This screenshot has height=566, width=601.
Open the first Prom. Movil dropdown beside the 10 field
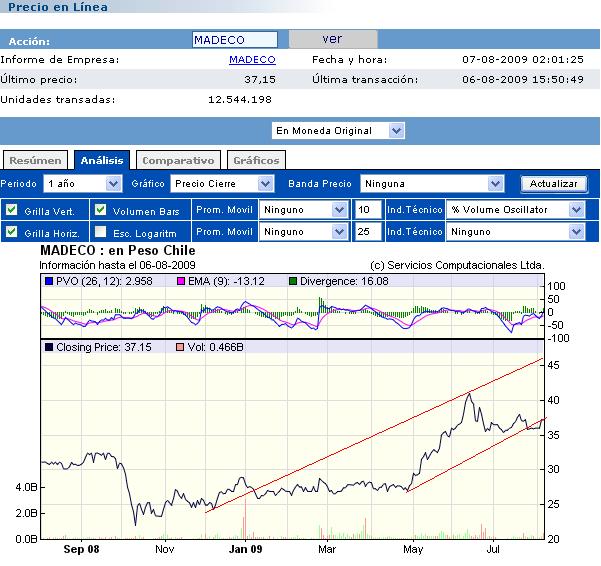click(304, 210)
